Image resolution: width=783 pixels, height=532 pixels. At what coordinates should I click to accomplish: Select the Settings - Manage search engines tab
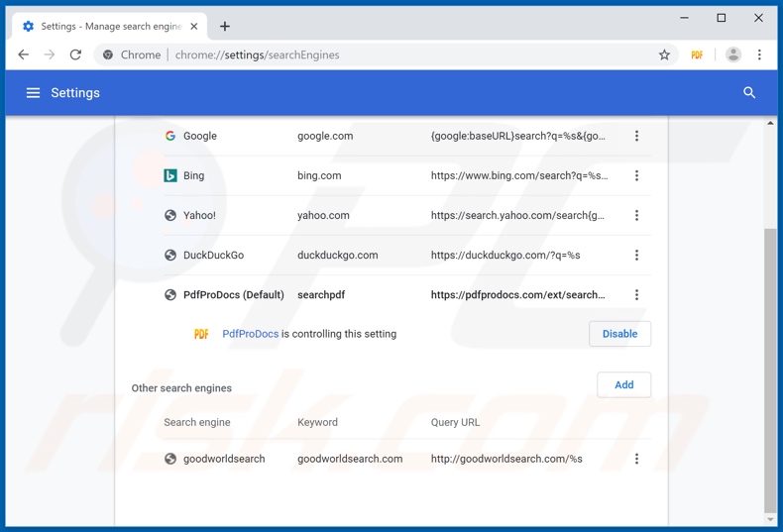(x=110, y=27)
